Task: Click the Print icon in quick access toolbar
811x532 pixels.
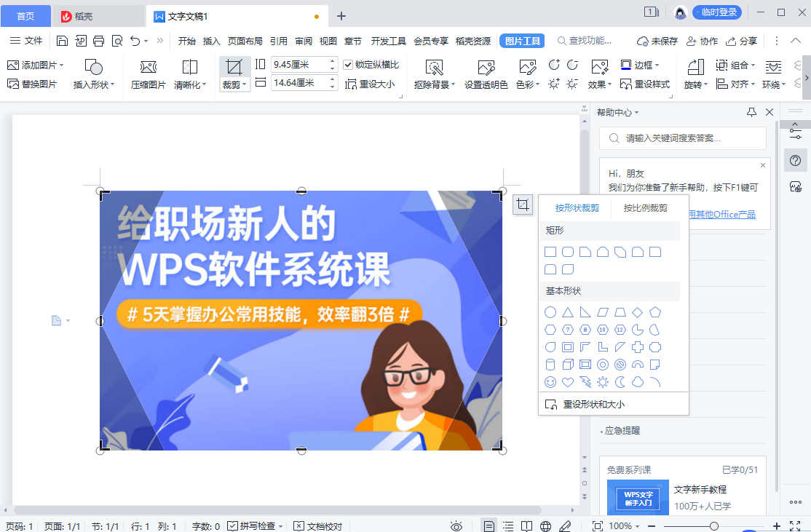Action: [x=98, y=41]
